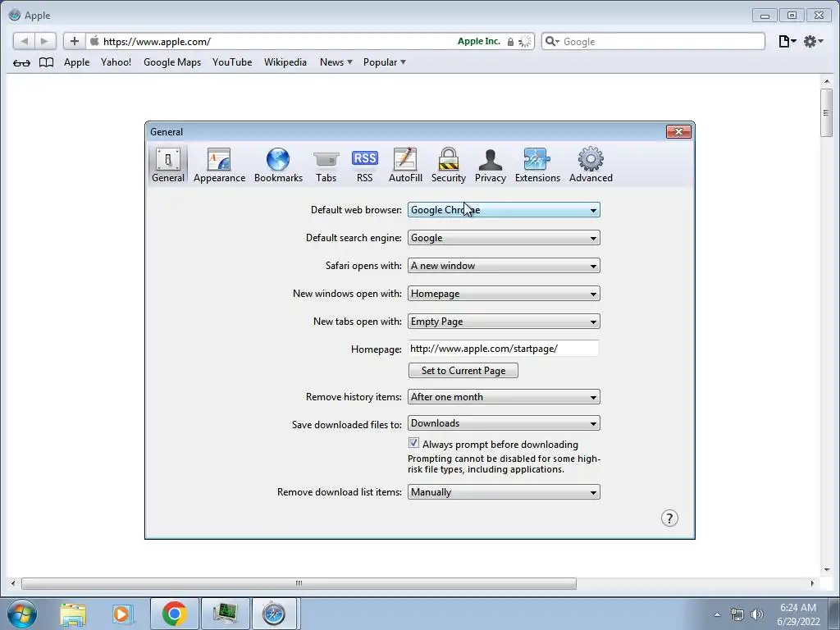This screenshot has width=840, height=630.
Task: Switch to the Tabs preferences pane
Action: (326, 164)
